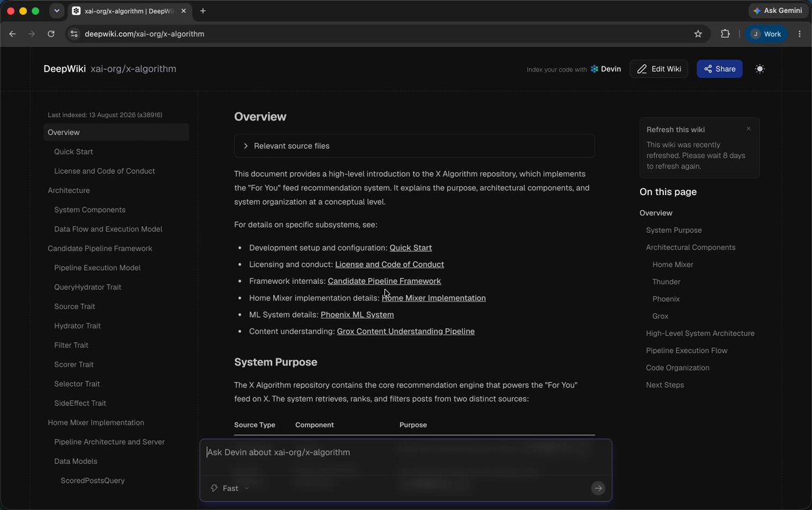Screen dimensions: 812x510
Task: Open License and Code of Conduct sidebar item
Action: tap(104, 171)
